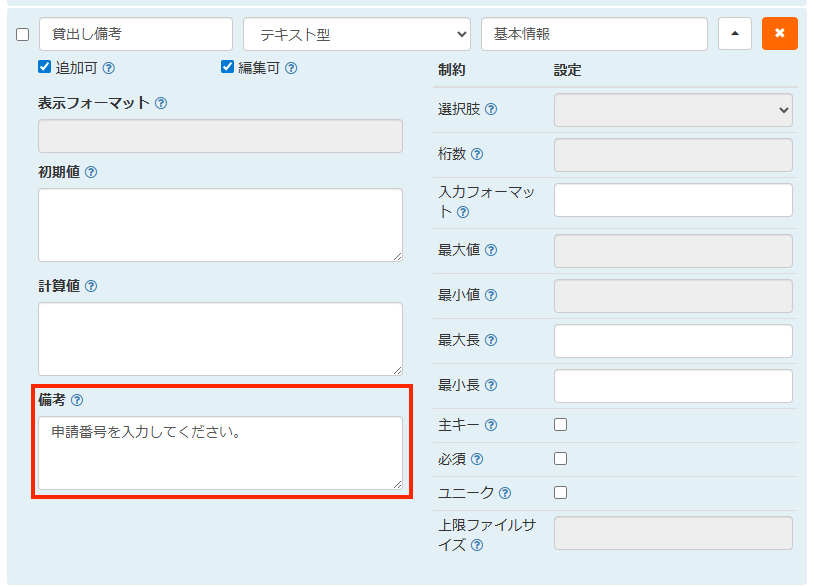Open help for 計算値
Image resolution: width=821 pixels, height=587 pixels.
92,286
